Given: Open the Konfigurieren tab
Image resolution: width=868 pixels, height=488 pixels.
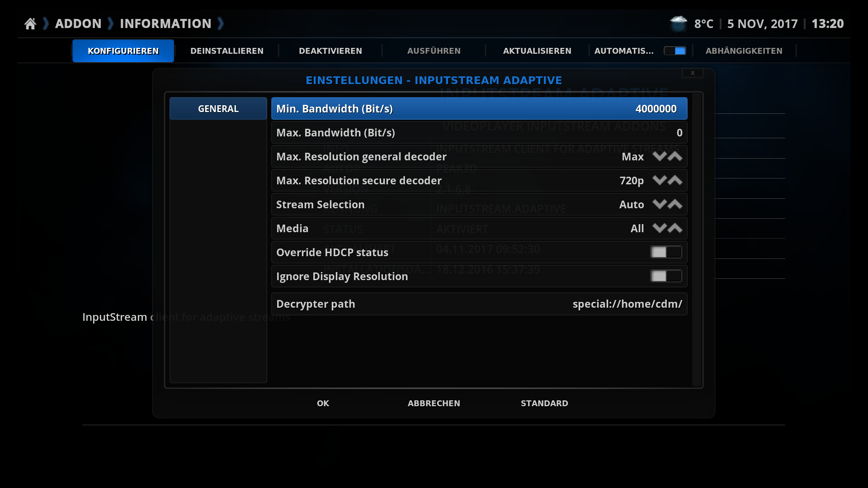Looking at the screenshot, I should tap(123, 51).
